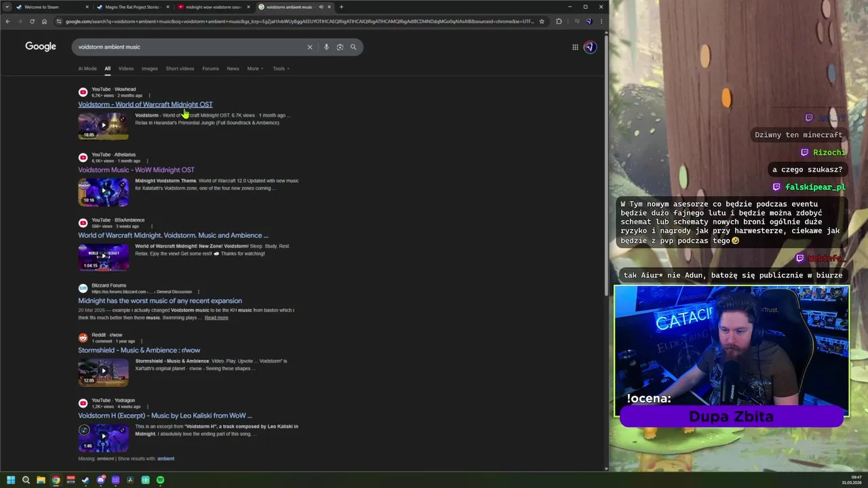The height and width of the screenshot is (488, 868).
Task: Click the Google logo
Action: 41,46
